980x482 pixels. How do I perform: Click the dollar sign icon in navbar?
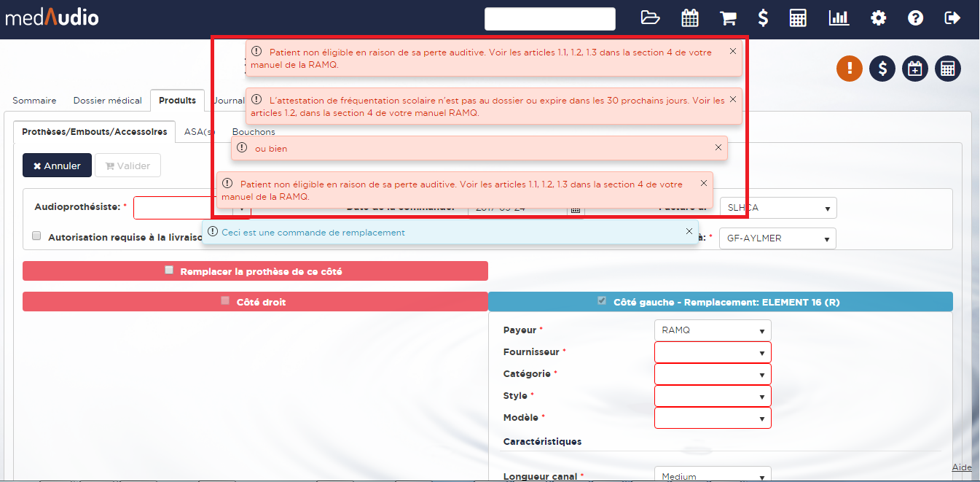tap(763, 18)
